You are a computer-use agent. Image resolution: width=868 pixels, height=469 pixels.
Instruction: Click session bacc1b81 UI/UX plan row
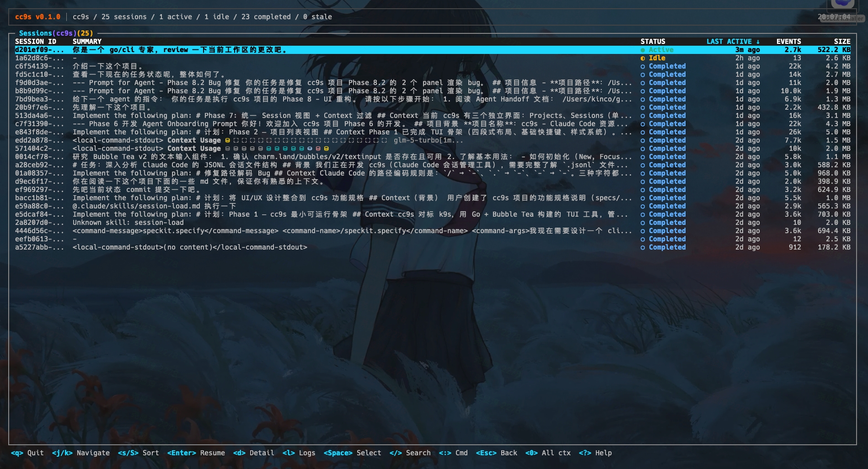[433, 198]
